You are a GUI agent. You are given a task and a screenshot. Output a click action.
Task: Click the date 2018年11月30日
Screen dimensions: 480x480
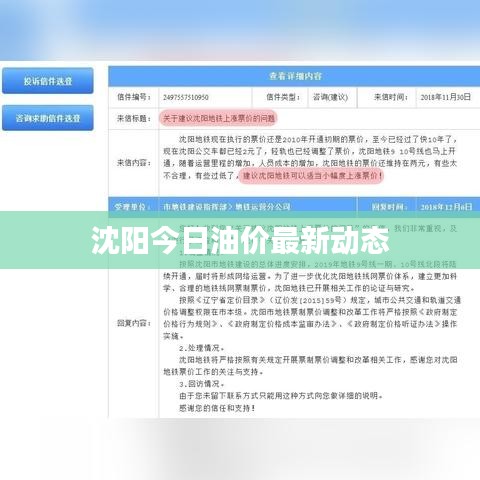click(445, 97)
